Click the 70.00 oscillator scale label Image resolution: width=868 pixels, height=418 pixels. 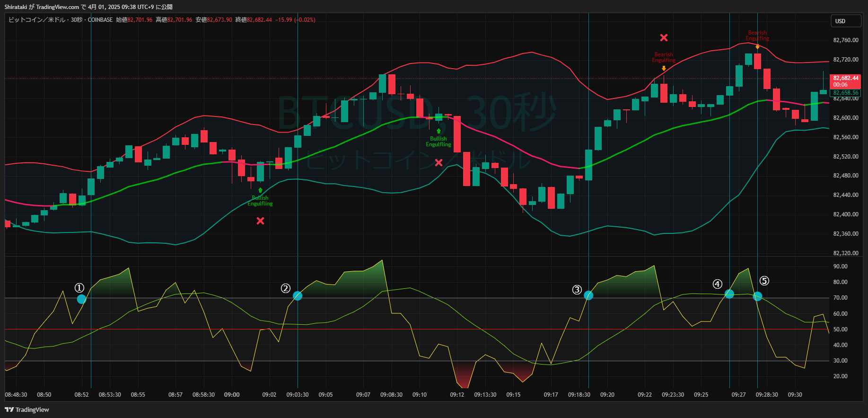pyautogui.click(x=841, y=298)
